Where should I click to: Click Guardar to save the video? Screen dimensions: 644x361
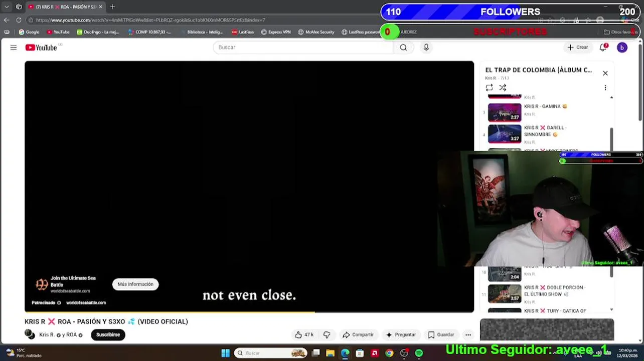[x=441, y=335]
